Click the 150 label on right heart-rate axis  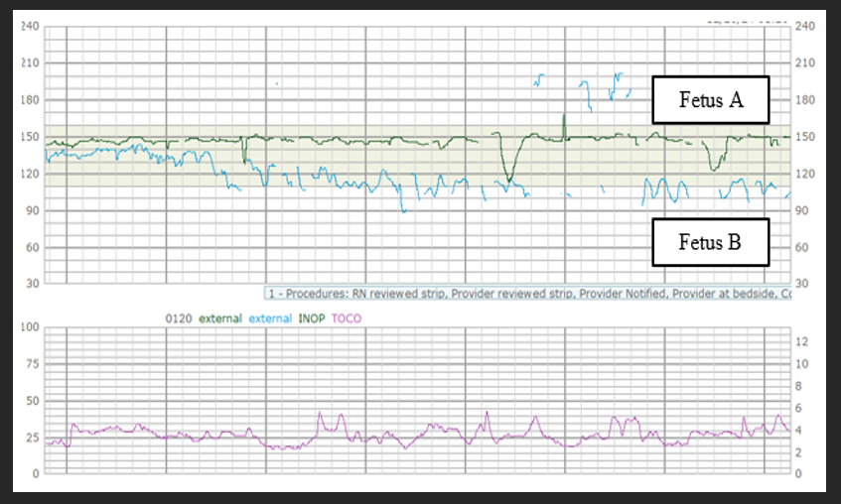(804, 137)
